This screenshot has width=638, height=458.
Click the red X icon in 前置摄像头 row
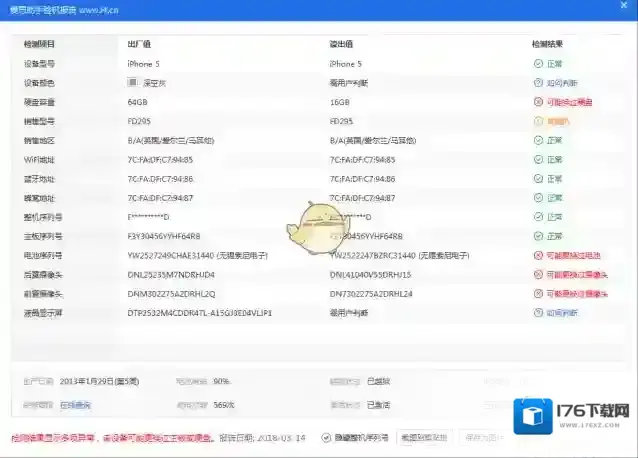point(538,294)
